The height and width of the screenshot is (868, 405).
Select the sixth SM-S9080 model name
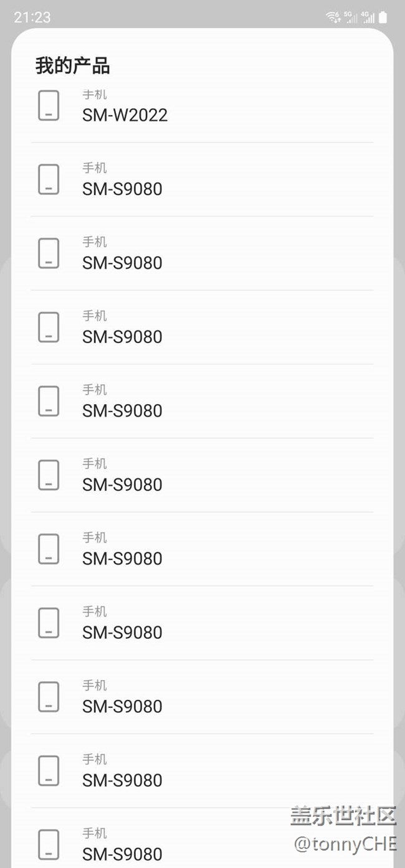pyautogui.click(x=122, y=559)
